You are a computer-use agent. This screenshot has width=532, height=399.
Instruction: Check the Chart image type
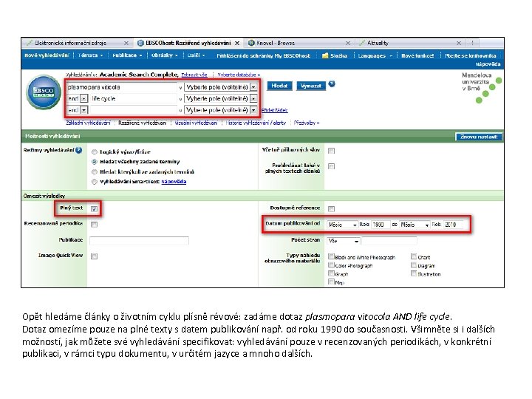tap(414, 256)
